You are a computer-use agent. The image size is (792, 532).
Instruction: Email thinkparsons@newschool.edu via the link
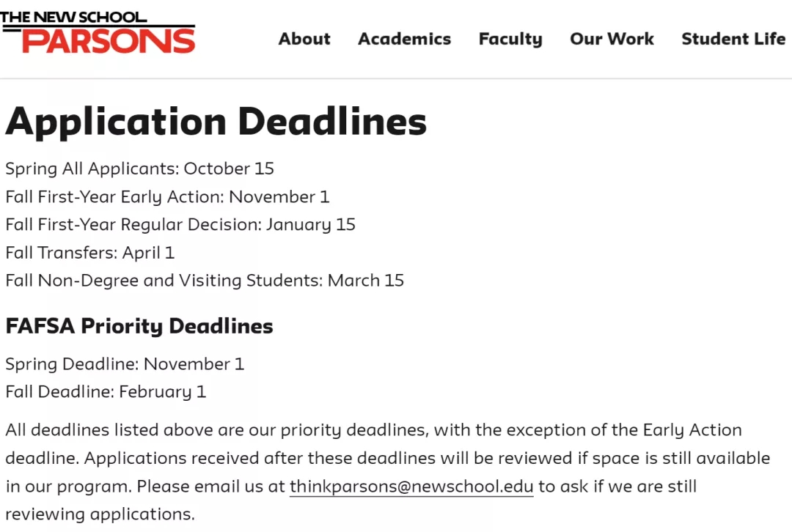click(411, 487)
